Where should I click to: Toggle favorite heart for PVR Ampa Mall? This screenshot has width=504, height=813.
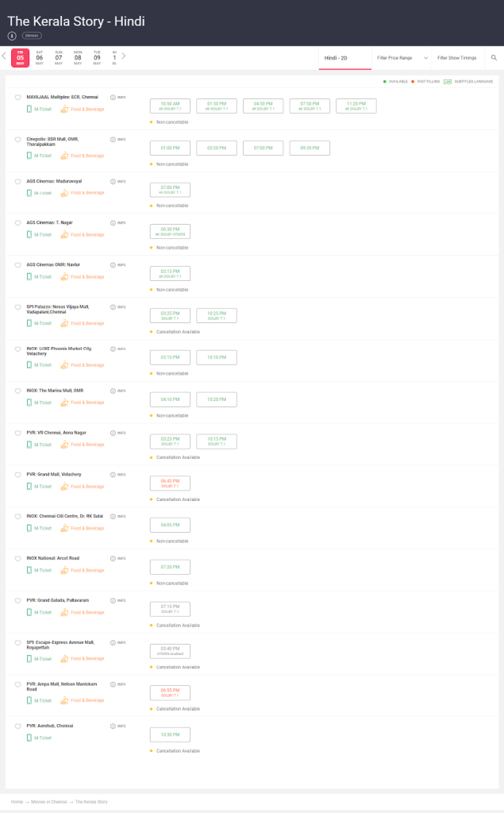coord(17,685)
